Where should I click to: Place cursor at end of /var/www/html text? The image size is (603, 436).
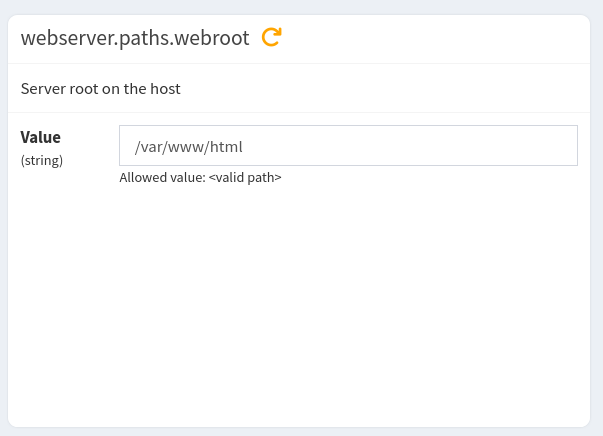[244, 147]
